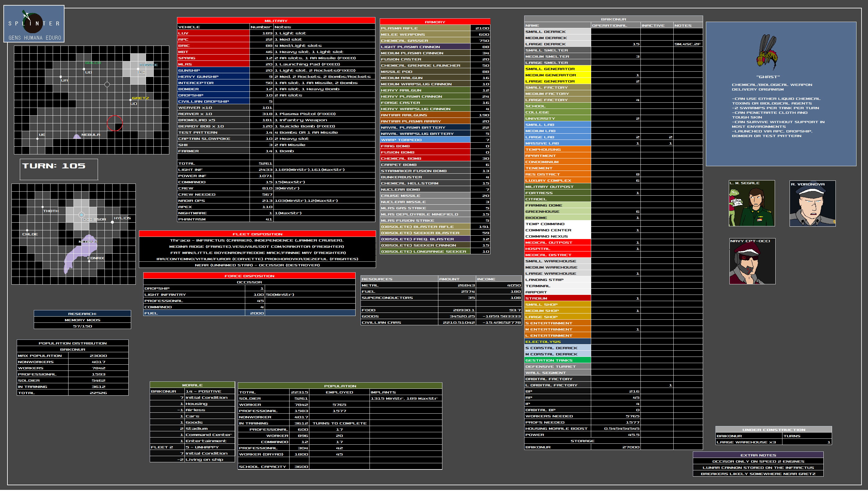Open the R. Voronova portrait

[x=812, y=203]
